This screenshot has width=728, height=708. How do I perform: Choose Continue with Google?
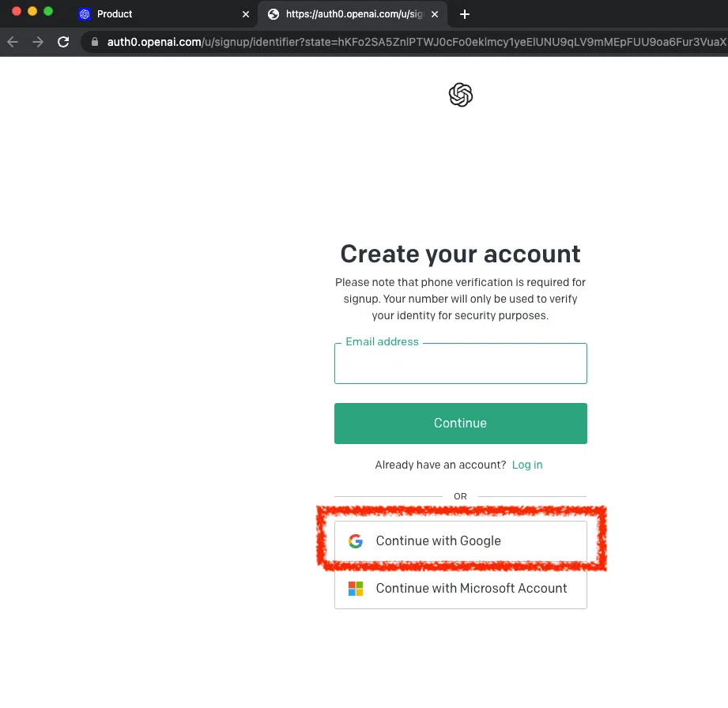461,540
